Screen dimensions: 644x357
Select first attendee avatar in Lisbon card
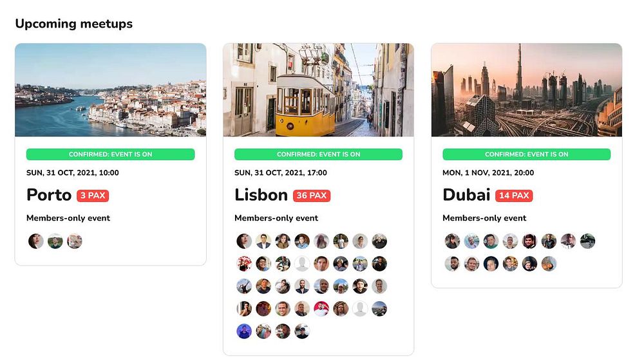(244, 241)
